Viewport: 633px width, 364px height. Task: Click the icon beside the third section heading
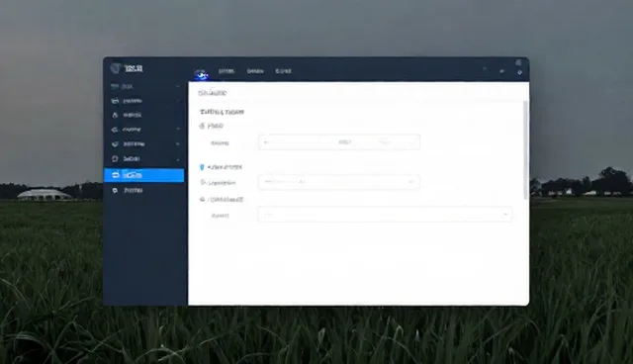tap(202, 200)
